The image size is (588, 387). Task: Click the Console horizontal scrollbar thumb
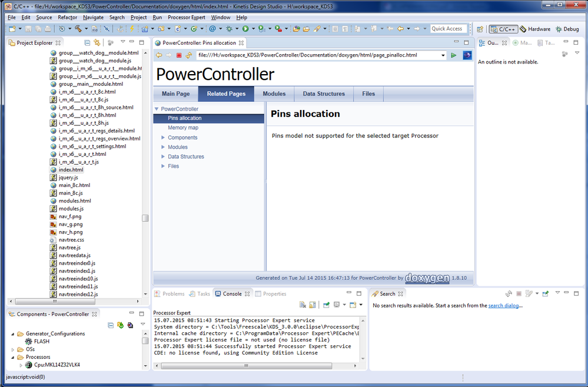coord(246,365)
